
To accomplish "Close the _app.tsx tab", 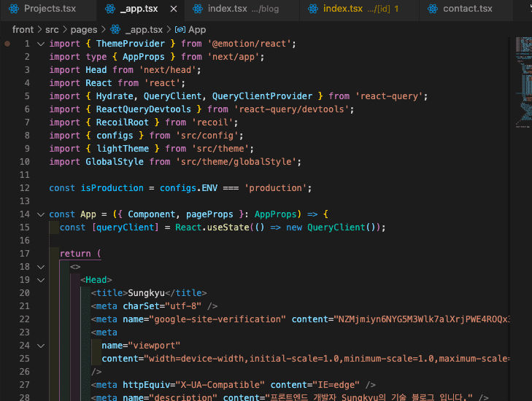I will [174, 9].
